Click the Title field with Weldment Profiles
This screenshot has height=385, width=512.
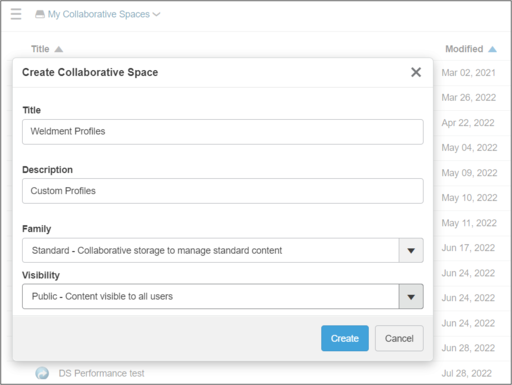[x=223, y=132]
